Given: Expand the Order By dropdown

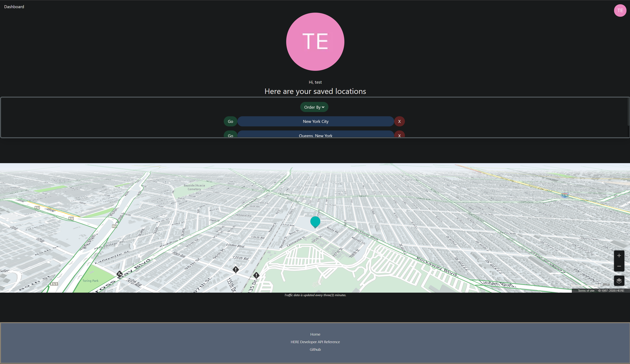Looking at the screenshot, I should tap(314, 107).
